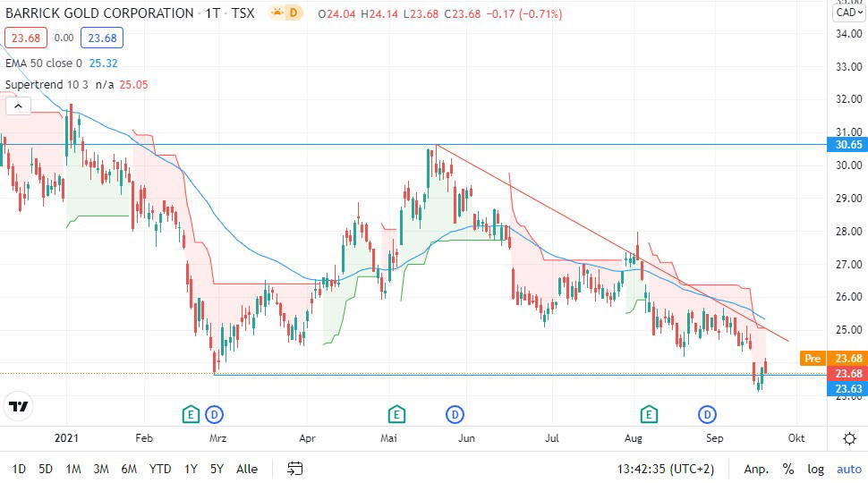This screenshot has height=483, width=868.
Task: Open the CAD currency dropdown
Action: pos(849,13)
